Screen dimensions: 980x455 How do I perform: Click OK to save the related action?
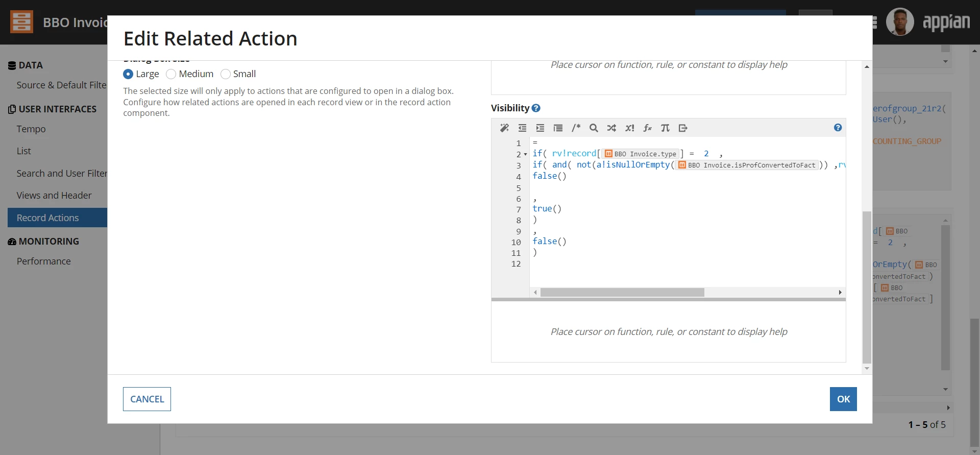pos(843,399)
